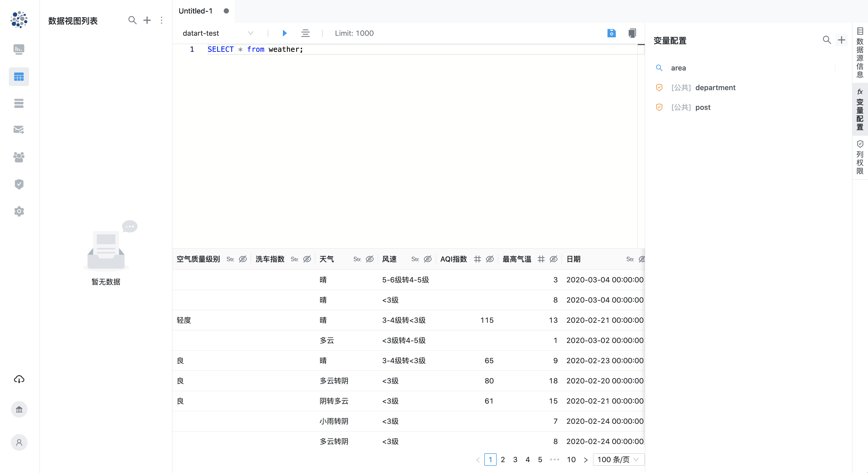Viewport: 868px width, 473px height.
Task: Go to page 3 of results
Action: pyautogui.click(x=515, y=460)
